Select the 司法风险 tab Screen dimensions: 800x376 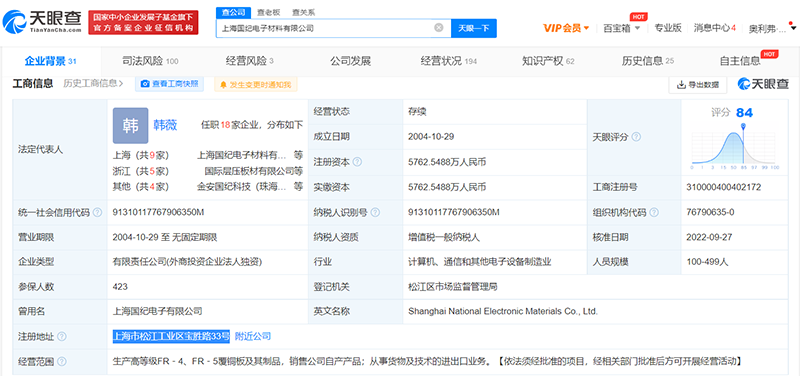coord(150,61)
